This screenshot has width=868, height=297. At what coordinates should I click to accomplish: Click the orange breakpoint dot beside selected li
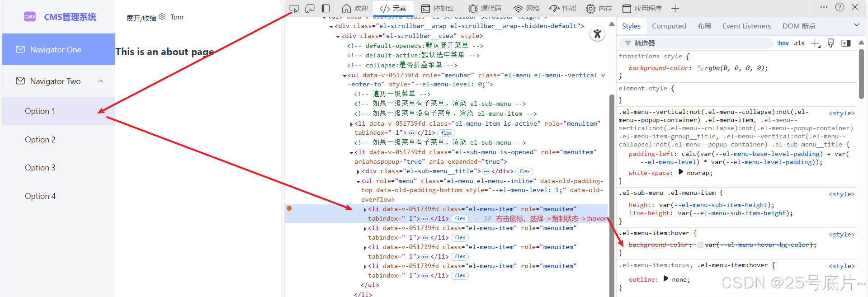[x=289, y=208]
